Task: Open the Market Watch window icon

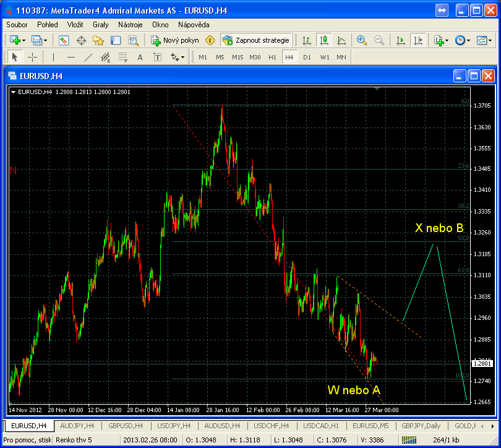Action: pos(64,40)
